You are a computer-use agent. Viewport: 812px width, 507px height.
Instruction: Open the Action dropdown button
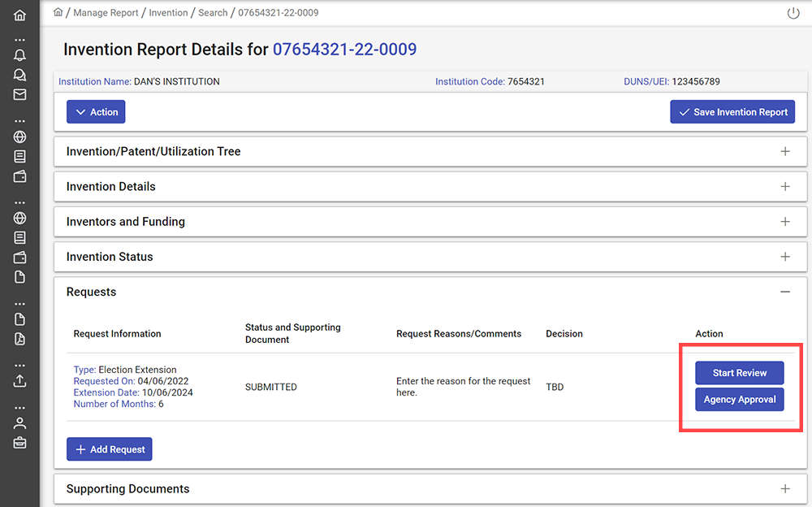96,112
